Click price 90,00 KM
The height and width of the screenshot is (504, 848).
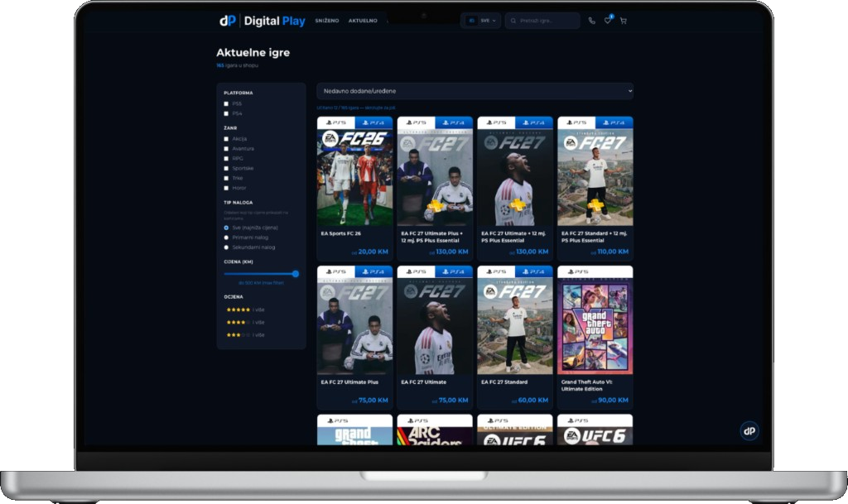click(x=614, y=401)
